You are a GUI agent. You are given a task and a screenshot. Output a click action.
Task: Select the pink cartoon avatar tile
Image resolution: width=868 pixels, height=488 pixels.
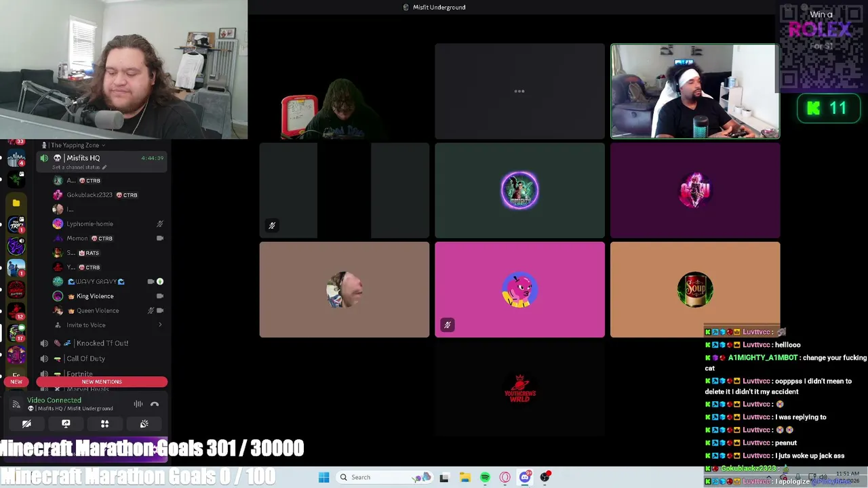(519, 289)
